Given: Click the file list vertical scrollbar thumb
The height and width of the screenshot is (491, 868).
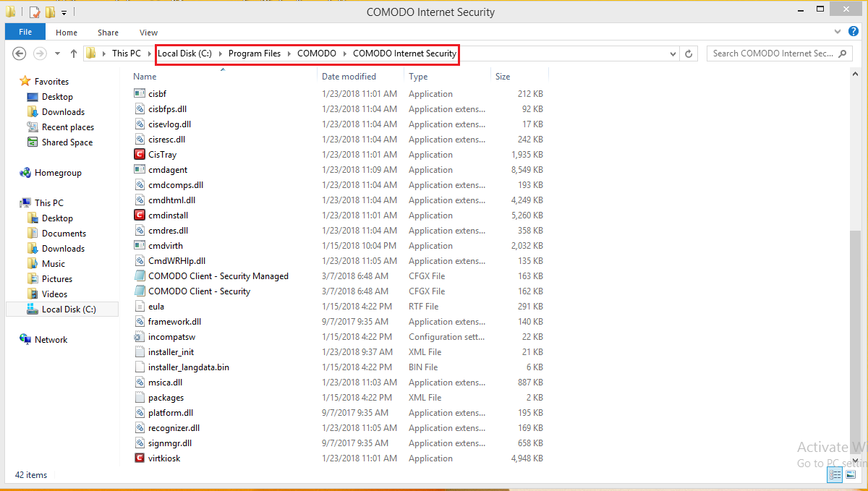Looking at the screenshot, I should click(855, 341).
